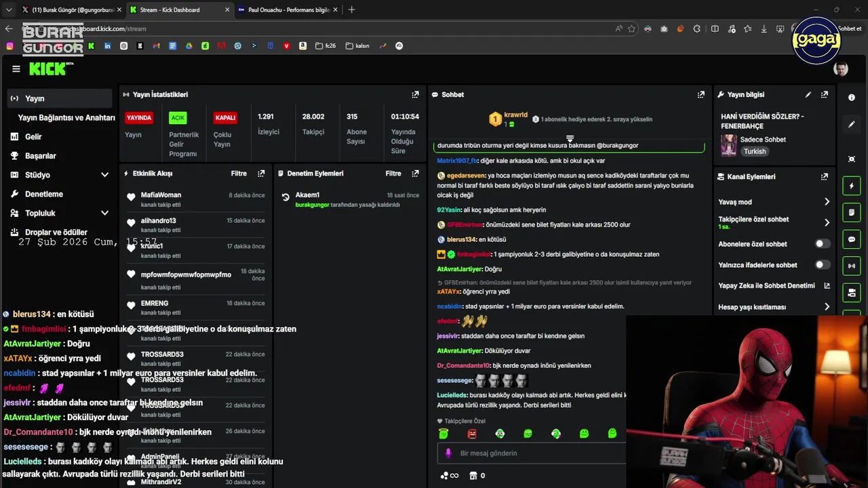The height and width of the screenshot is (488, 868).
Task: Open the shop icon below the message box
Action: pos(473,476)
